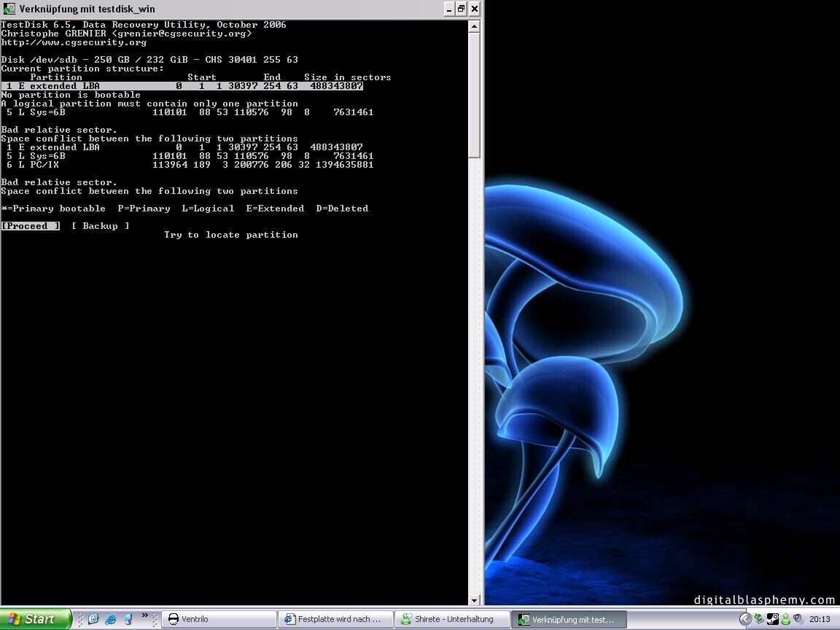The width and height of the screenshot is (840, 630).
Task: Click the 'http://www.cgsecurity.org' text
Action: point(74,42)
